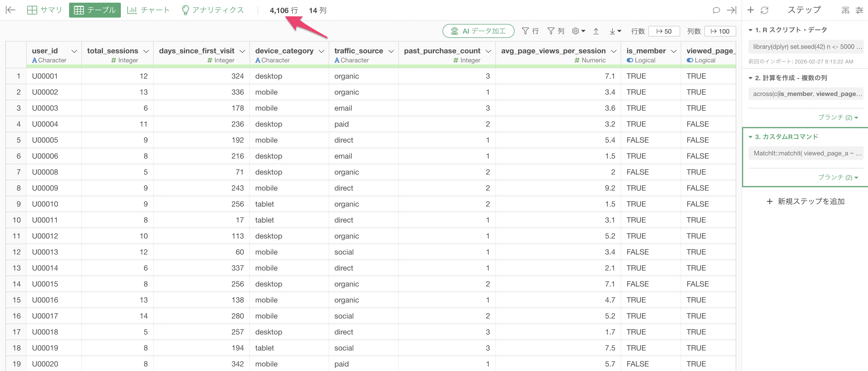Image resolution: width=868 pixels, height=371 pixels.
Task: Collapse step 1 R スクリプト・データ
Action: (750, 30)
